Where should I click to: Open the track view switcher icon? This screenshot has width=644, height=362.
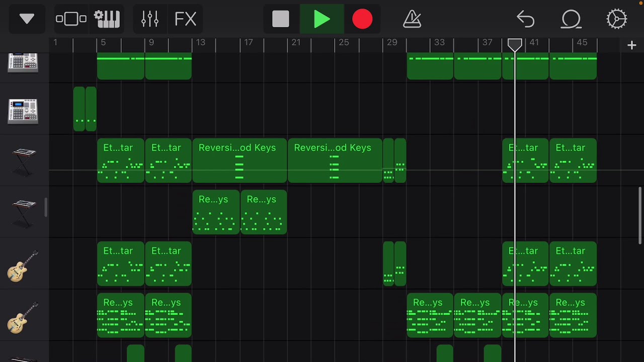(x=71, y=19)
